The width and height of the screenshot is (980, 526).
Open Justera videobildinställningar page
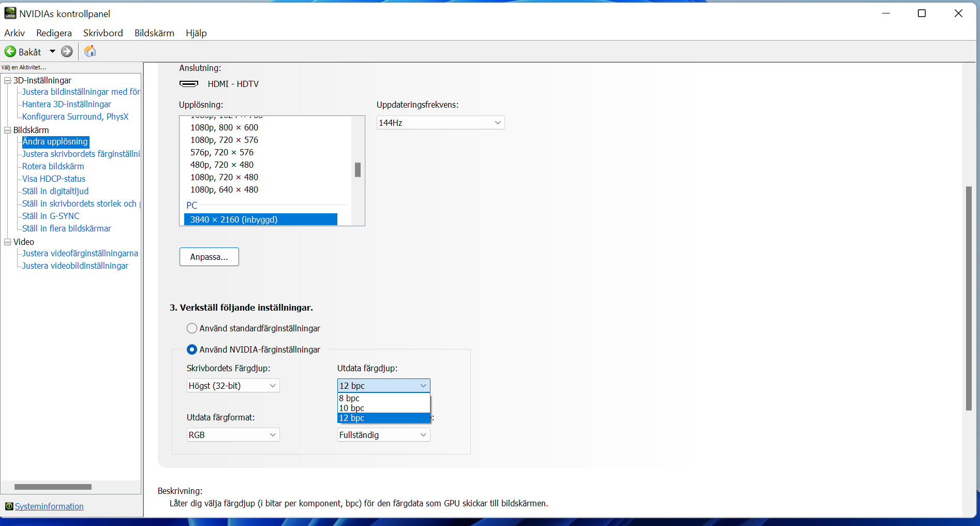75,266
